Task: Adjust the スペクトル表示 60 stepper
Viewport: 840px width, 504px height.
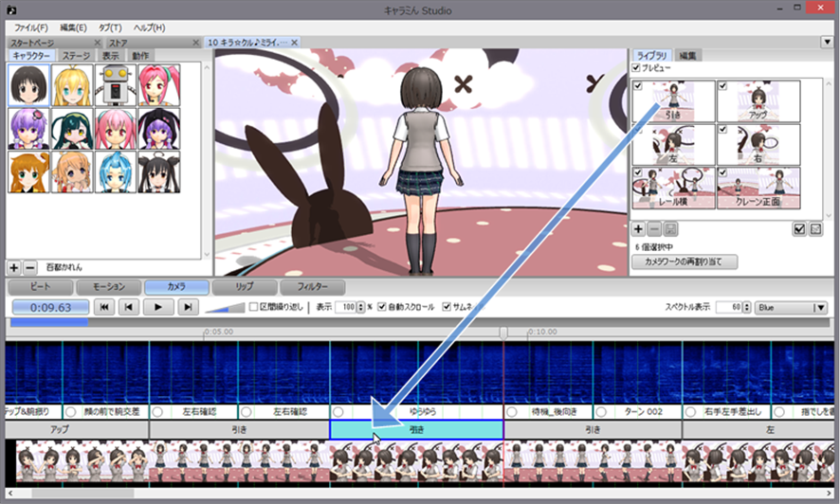Action: pyautogui.click(x=746, y=308)
